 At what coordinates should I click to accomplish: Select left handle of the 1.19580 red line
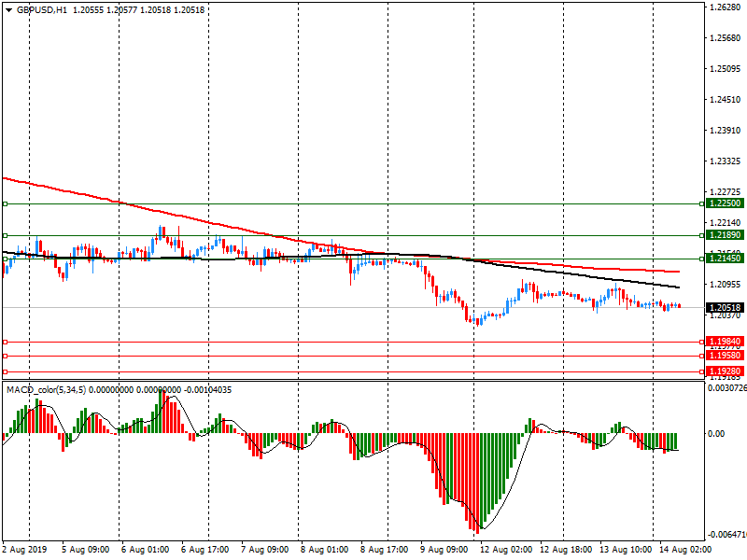pyautogui.click(x=6, y=357)
